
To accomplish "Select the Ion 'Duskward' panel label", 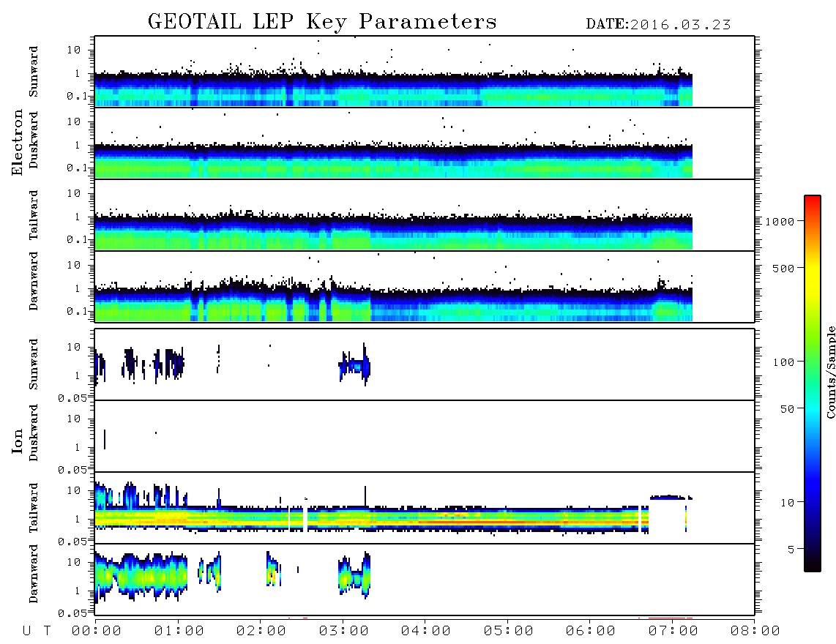I will pyautogui.click(x=34, y=433).
